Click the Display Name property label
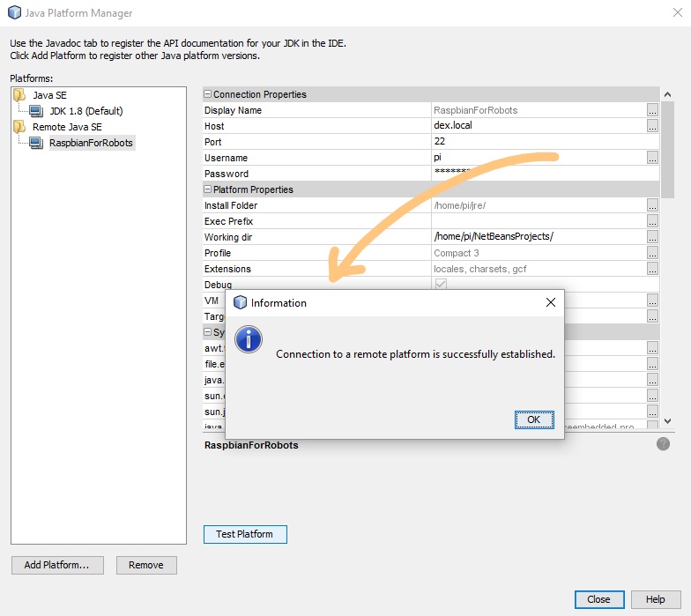Image resolution: width=691 pixels, height=616 pixels. 233,110
